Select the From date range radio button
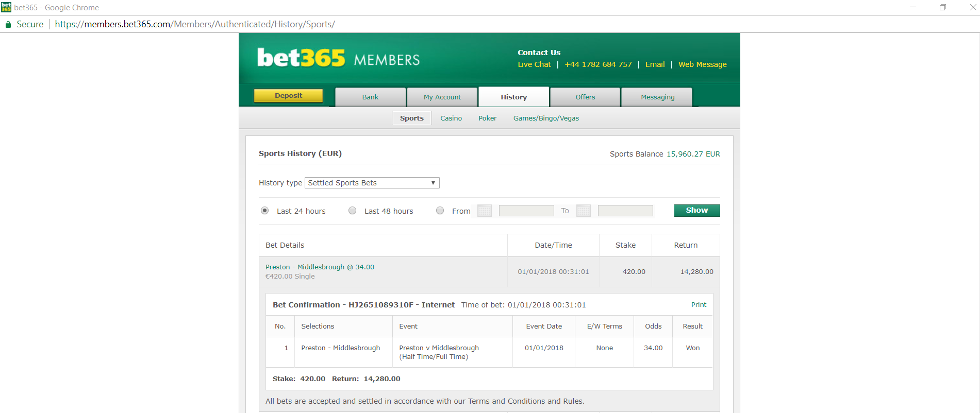Viewport: 980px width, 413px height. [x=440, y=211]
